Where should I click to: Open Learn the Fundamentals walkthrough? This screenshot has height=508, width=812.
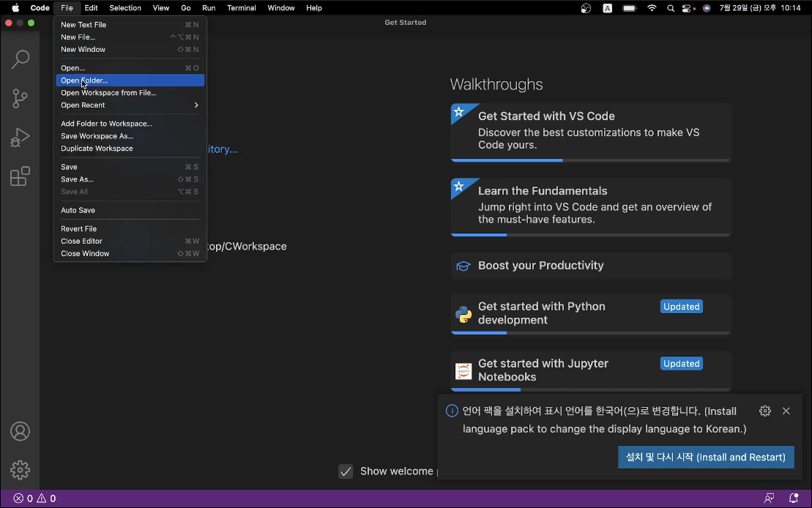pos(590,206)
